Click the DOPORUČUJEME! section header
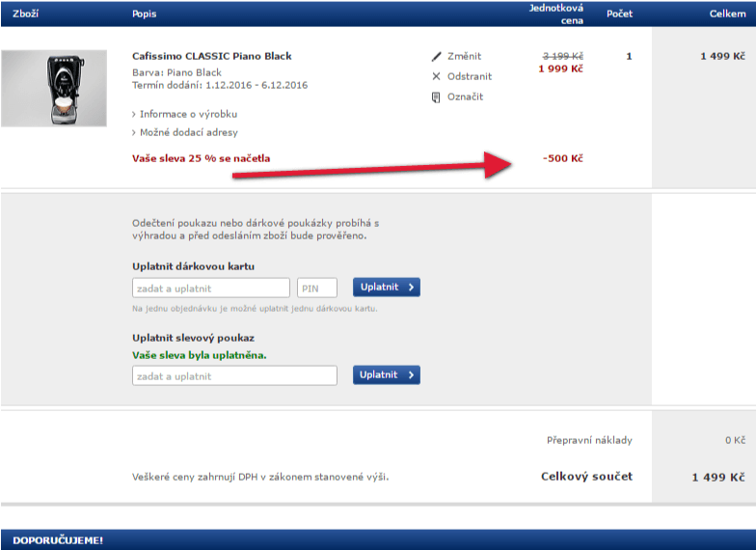This screenshot has width=756, height=550. (58, 540)
